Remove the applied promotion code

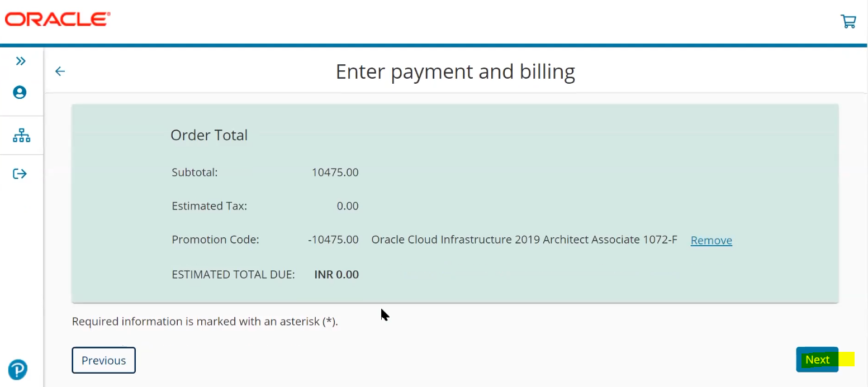click(x=711, y=240)
